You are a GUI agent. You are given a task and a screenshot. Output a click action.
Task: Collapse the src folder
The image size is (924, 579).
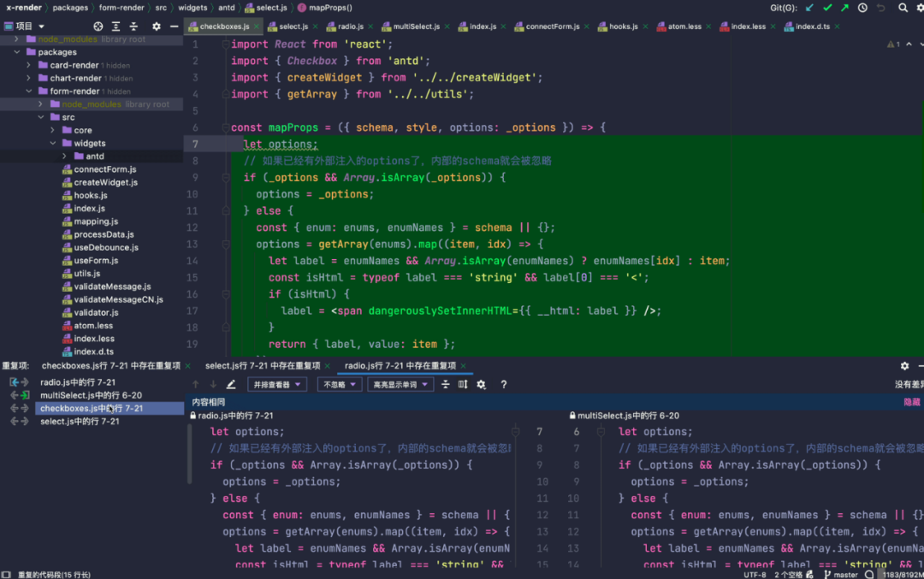(x=41, y=117)
